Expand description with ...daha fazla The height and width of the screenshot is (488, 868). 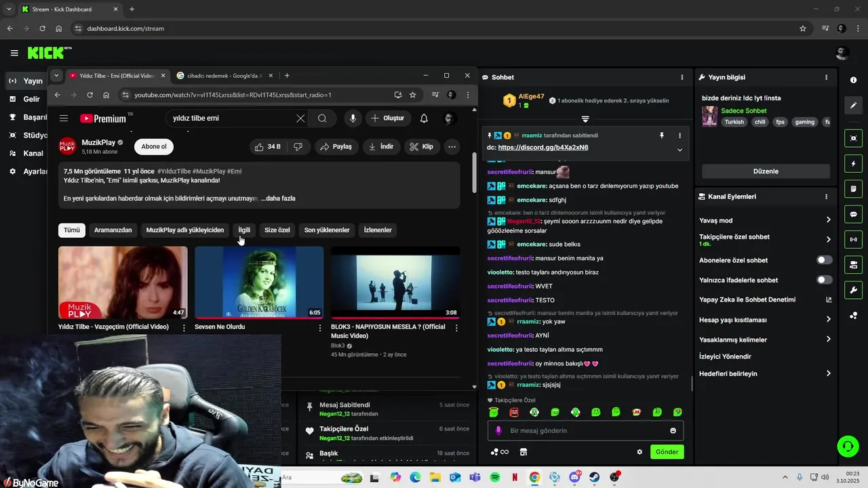click(278, 199)
